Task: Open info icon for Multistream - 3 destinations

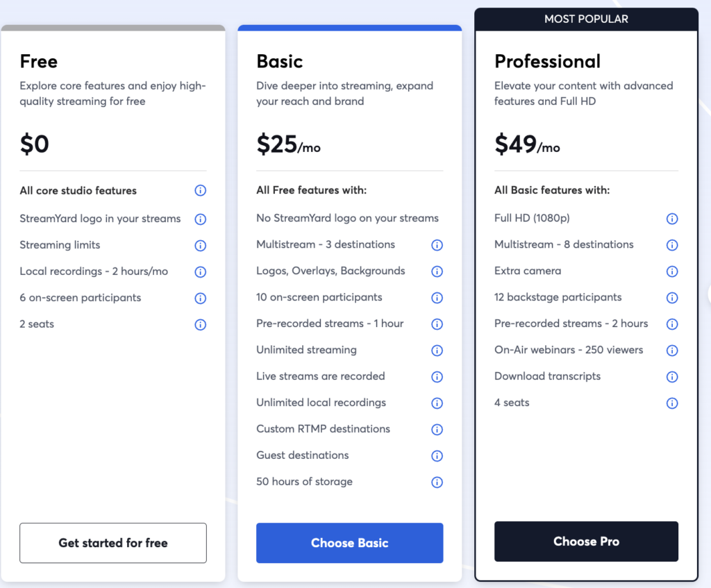Action: point(437,244)
